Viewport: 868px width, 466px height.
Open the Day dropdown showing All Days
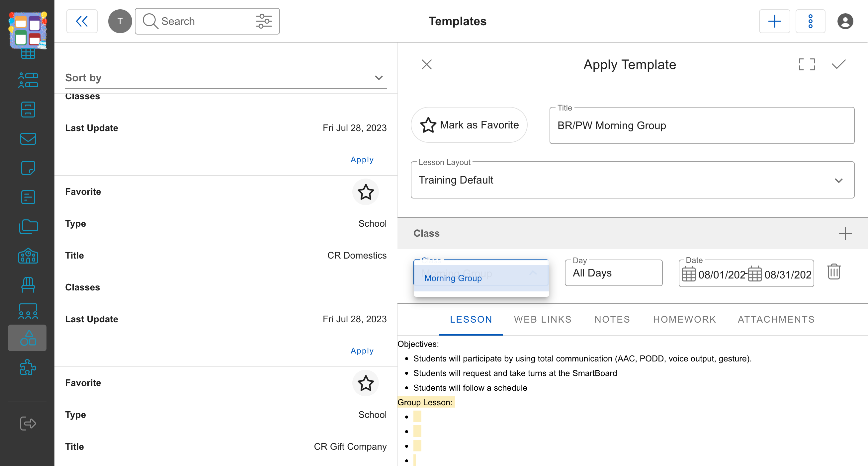(614, 273)
